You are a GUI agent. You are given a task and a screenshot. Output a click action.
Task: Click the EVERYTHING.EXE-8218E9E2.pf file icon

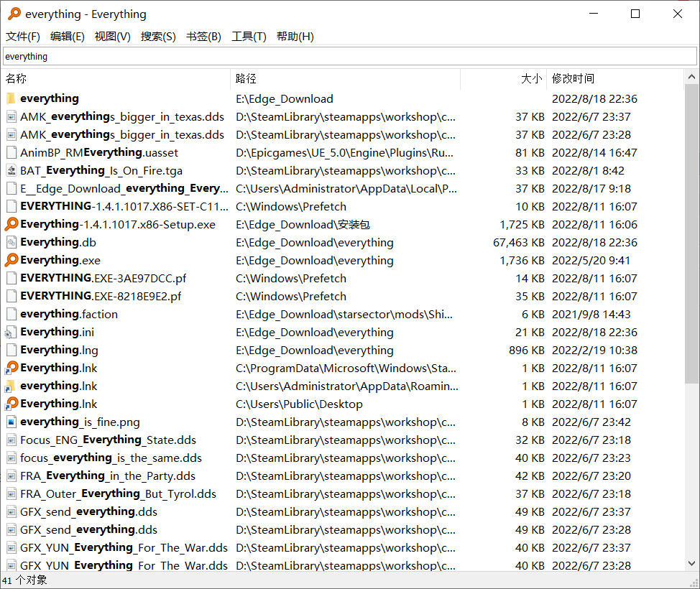click(11, 296)
